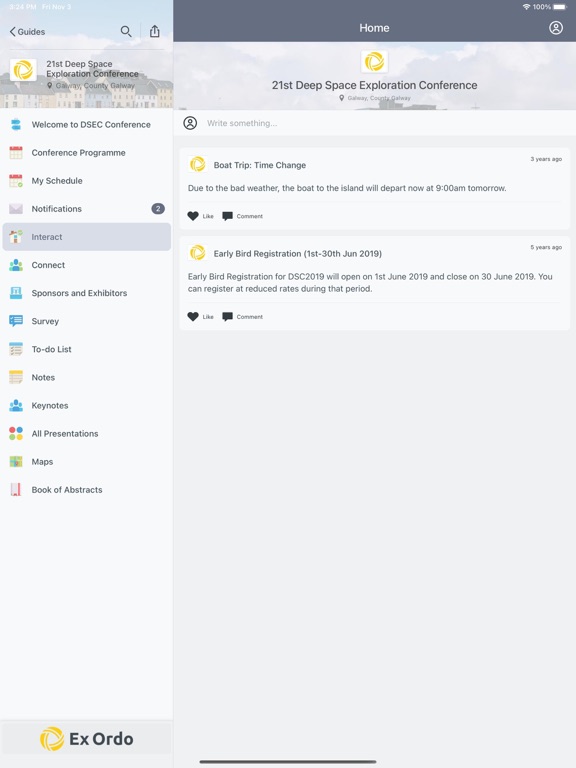
Task: Click the '3 years ago' timestamp
Action: click(546, 159)
